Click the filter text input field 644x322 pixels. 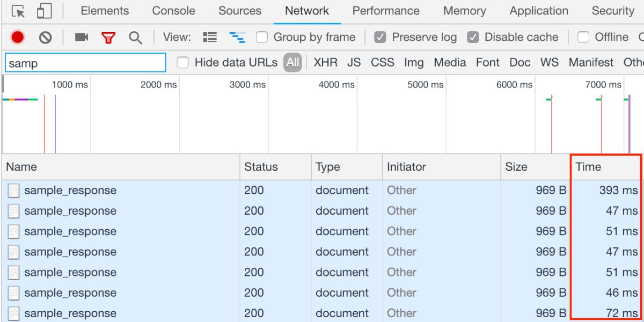(86, 63)
